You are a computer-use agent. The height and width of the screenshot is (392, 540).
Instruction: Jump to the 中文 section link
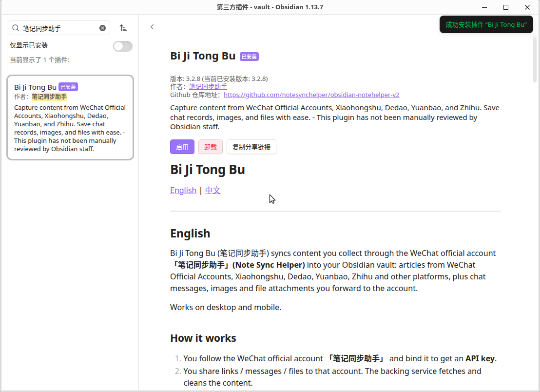[213, 190]
